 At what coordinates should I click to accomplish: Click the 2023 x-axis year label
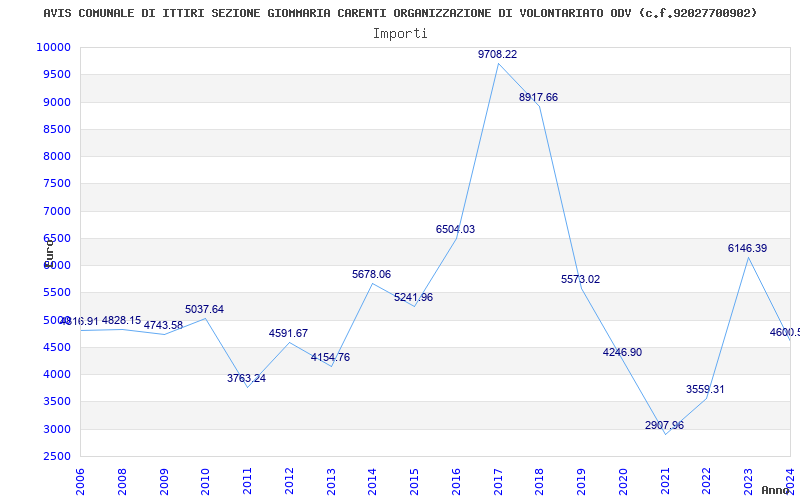[748, 482]
